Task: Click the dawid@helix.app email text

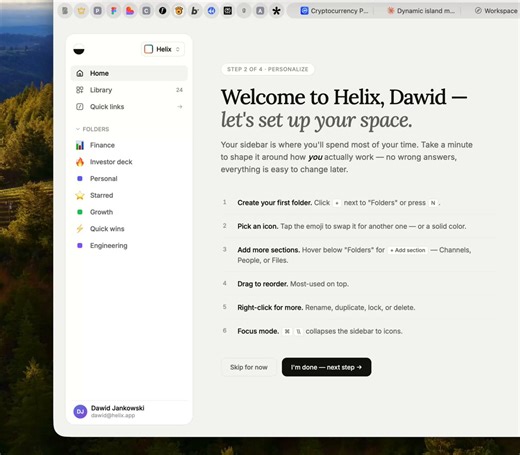Action: point(113,415)
